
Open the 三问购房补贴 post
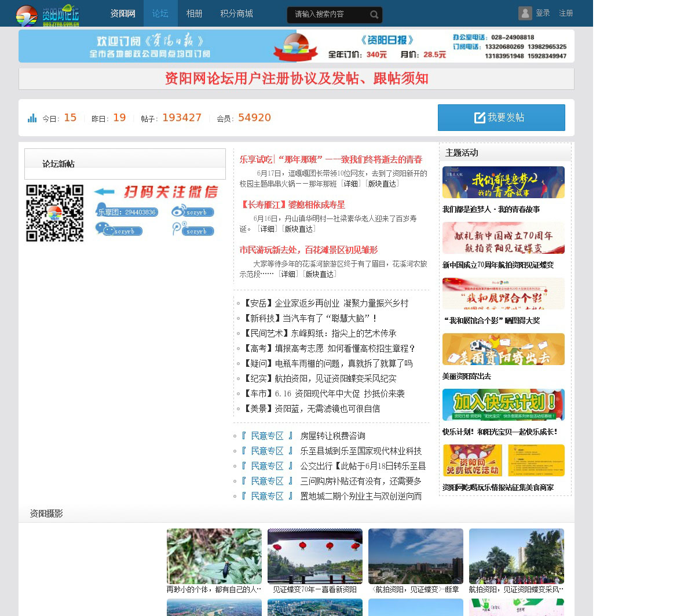(361, 481)
